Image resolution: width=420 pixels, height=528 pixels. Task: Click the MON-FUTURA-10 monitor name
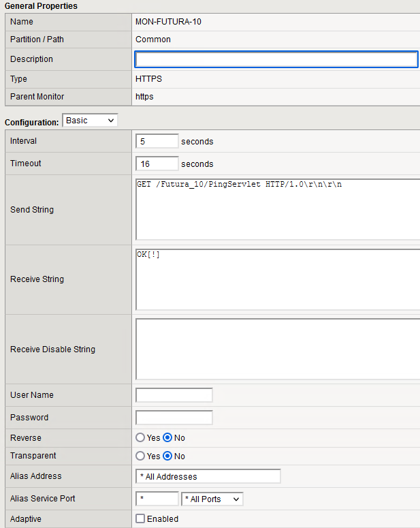tap(168, 21)
